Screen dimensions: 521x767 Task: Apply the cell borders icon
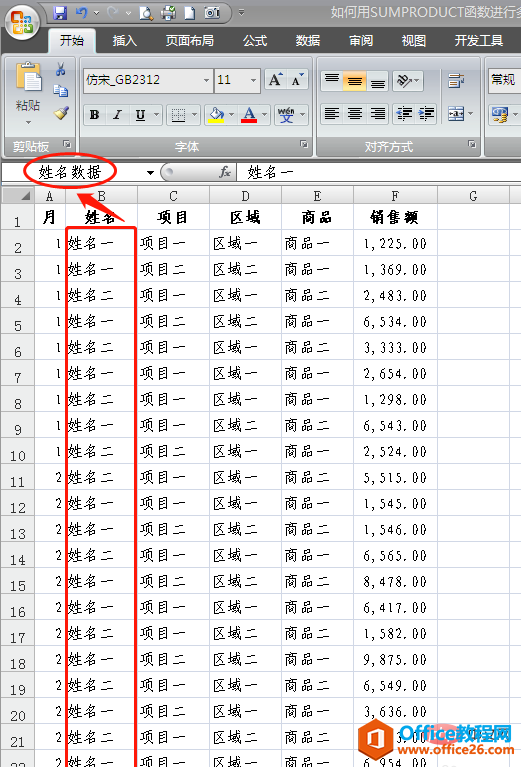click(178, 115)
